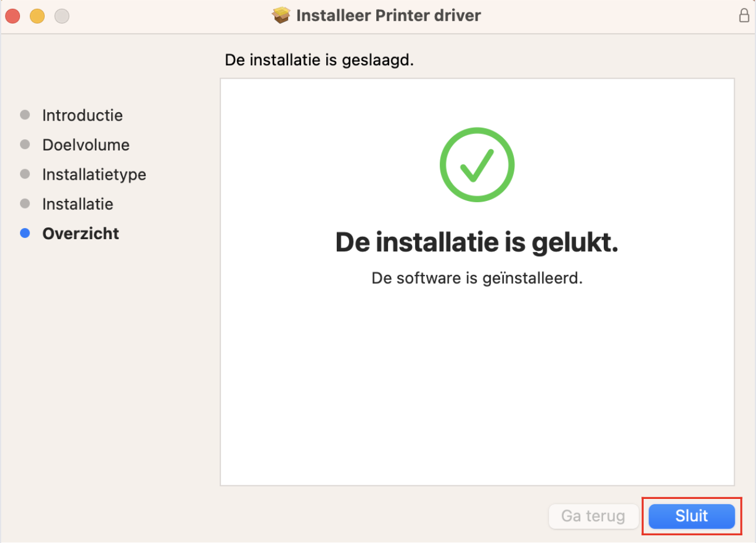
Task: Select the Overzicht step in sidebar
Action: pyautogui.click(x=81, y=233)
